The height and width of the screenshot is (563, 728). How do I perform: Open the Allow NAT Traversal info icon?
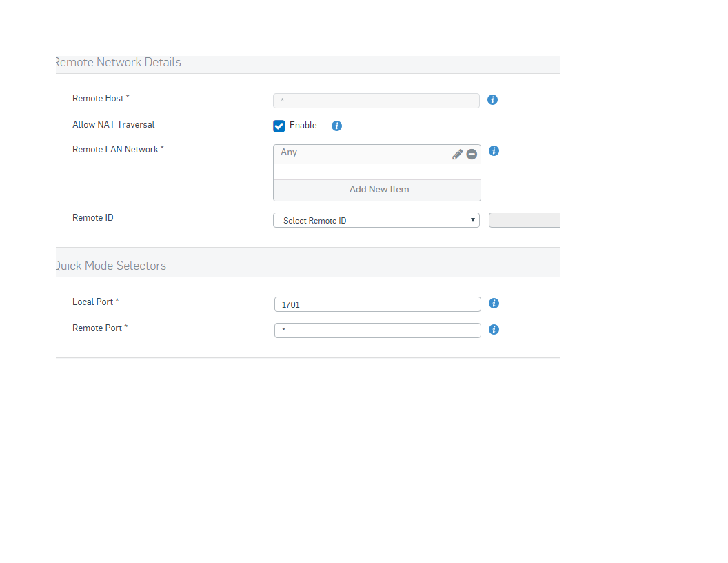click(x=336, y=126)
